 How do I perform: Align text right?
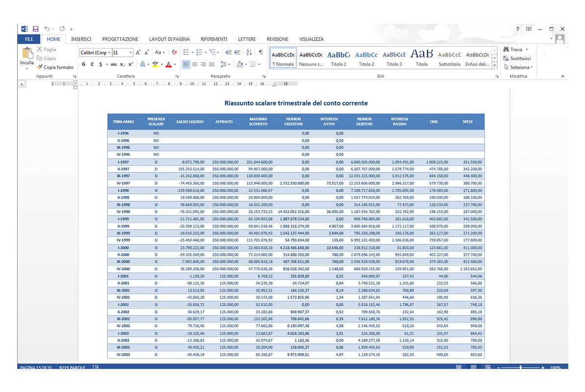pos(203,65)
